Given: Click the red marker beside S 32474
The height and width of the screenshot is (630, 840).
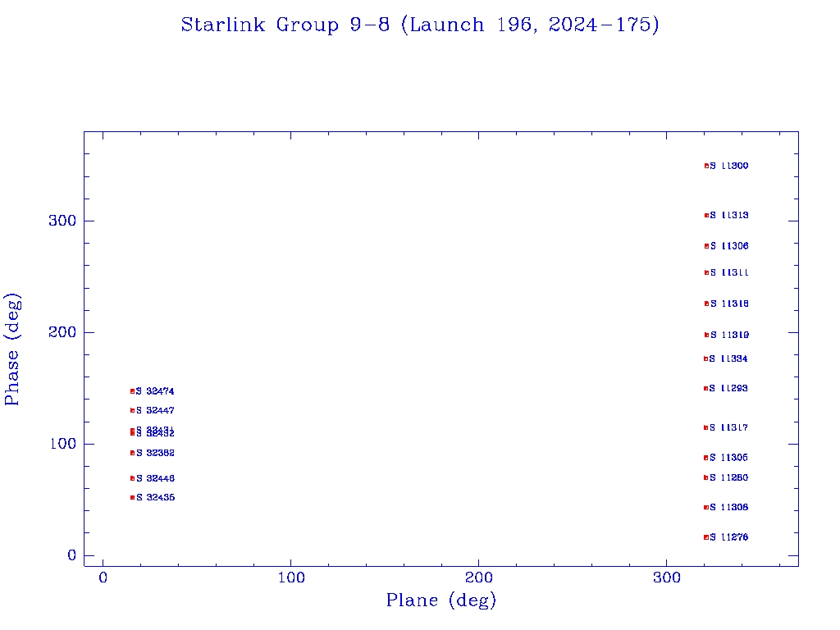Looking at the screenshot, I should 132,391.
